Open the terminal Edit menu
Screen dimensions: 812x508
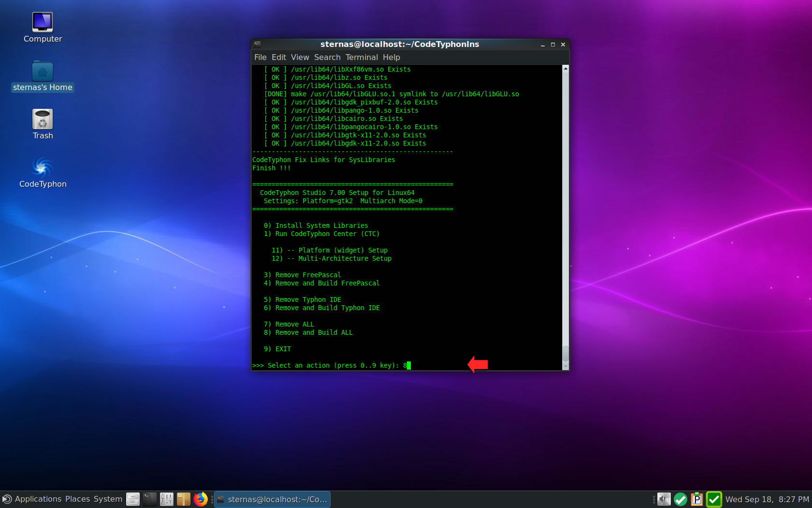[x=278, y=57]
